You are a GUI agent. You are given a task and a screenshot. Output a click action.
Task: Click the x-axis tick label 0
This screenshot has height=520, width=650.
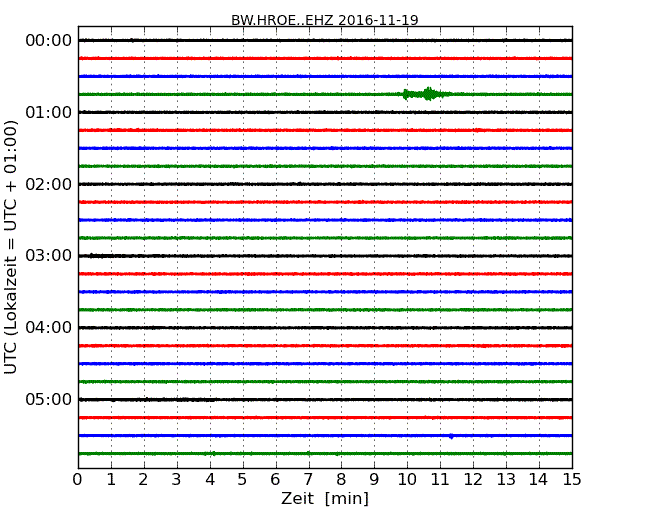point(78,480)
